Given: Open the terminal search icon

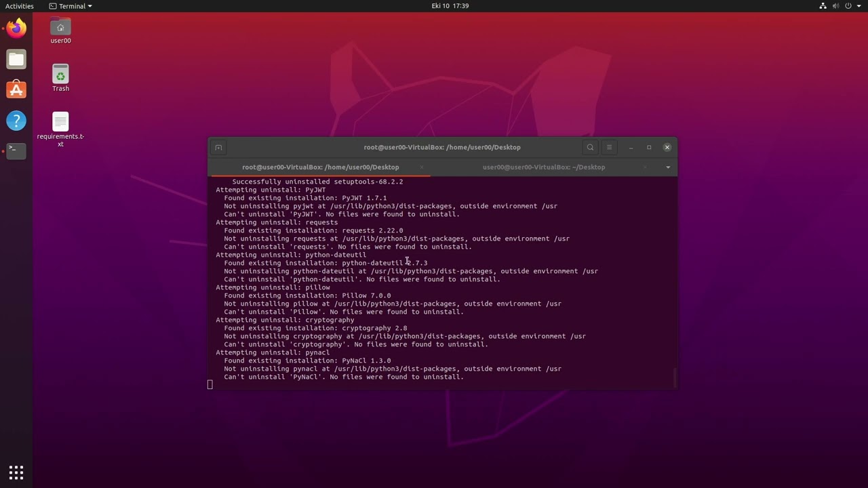Looking at the screenshot, I should click(x=590, y=147).
